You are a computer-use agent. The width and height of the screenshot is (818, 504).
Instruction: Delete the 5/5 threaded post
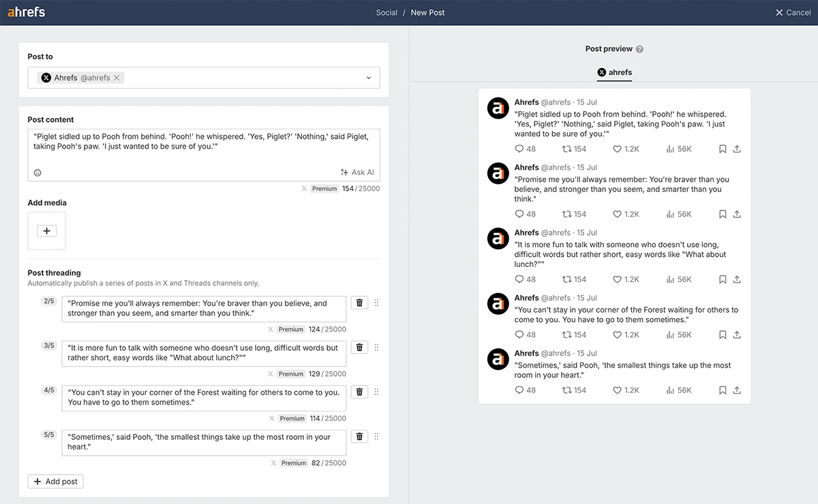click(x=359, y=437)
